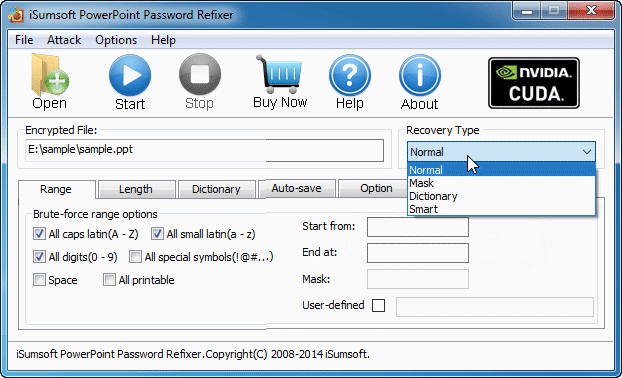The height and width of the screenshot is (378, 622).
Task: Enable All special symbols checkbox
Action: (135, 257)
